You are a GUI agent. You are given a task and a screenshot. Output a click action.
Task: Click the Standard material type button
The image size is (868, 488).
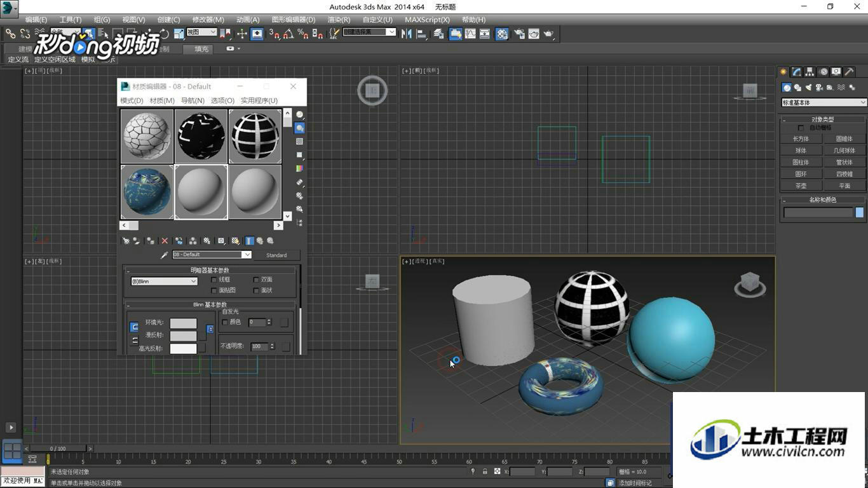pos(276,255)
